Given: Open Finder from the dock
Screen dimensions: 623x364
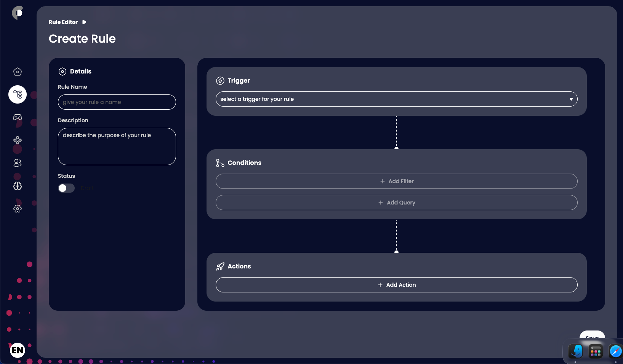Looking at the screenshot, I should 575,351.
